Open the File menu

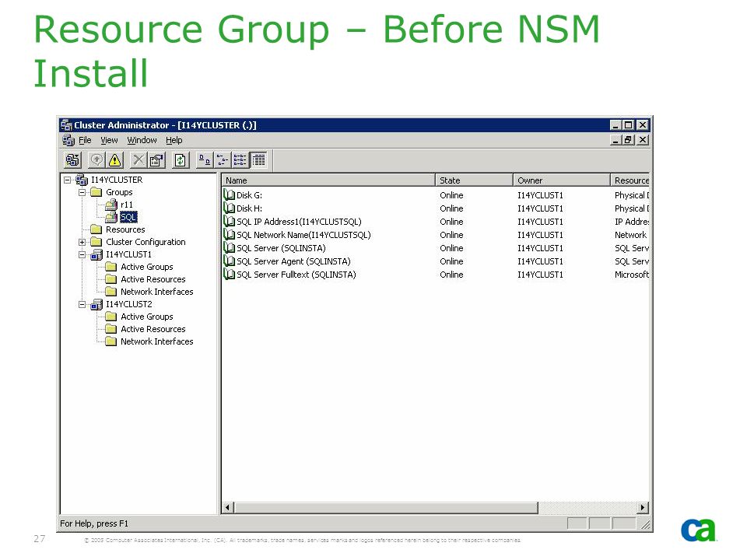(85, 140)
